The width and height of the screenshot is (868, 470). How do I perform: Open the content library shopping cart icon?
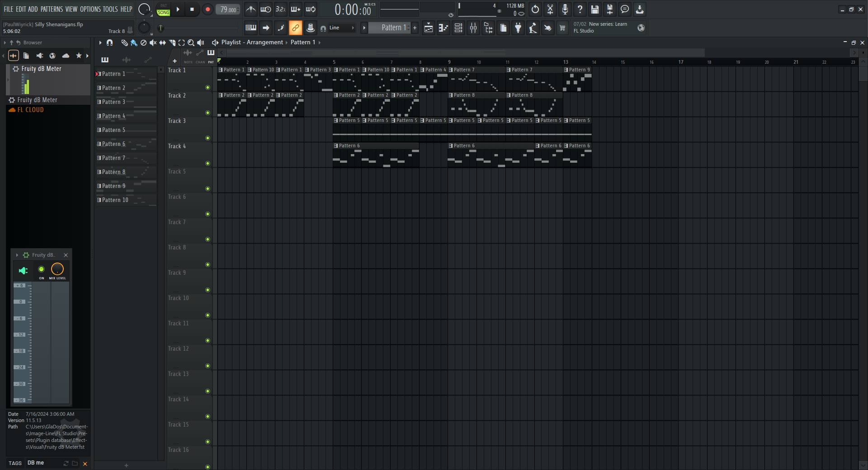[x=562, y=28]
